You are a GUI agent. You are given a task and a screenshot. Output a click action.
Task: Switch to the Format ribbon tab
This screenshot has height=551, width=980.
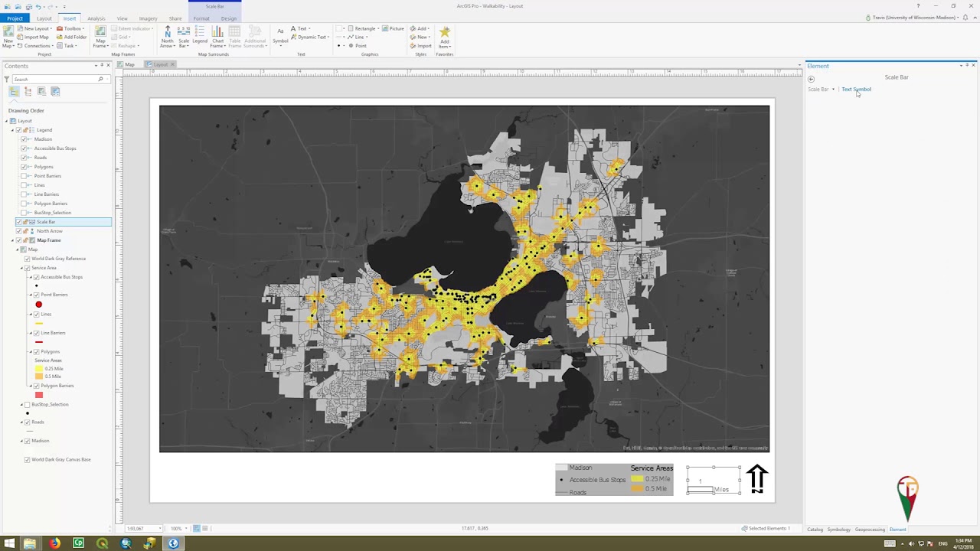201,18
